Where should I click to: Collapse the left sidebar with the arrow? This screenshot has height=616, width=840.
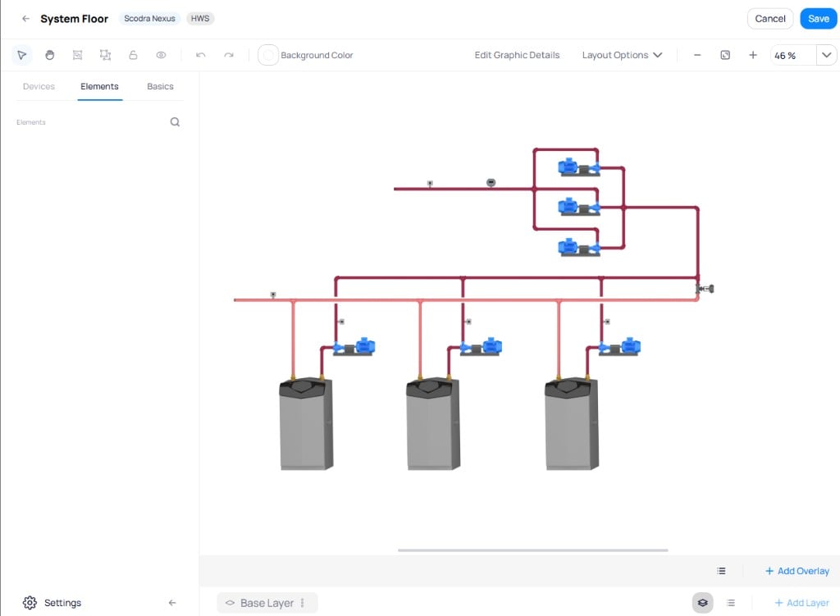click(x=172, y=603)
